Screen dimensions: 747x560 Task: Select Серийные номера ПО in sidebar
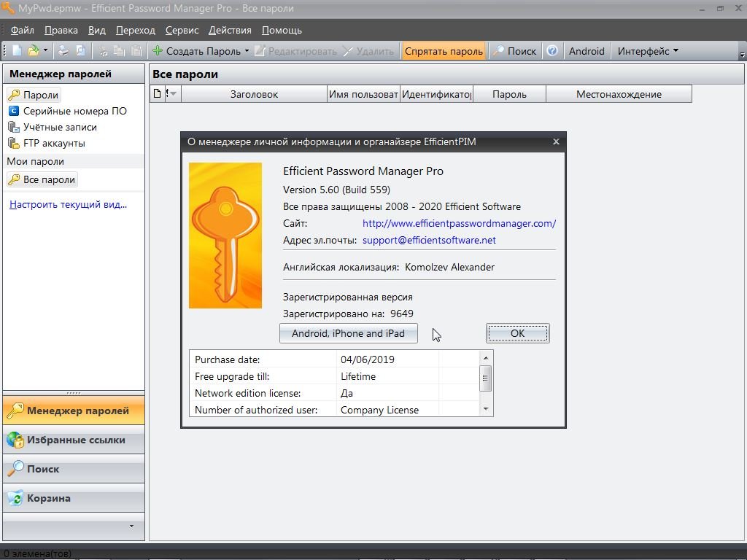tap(68, 111)
